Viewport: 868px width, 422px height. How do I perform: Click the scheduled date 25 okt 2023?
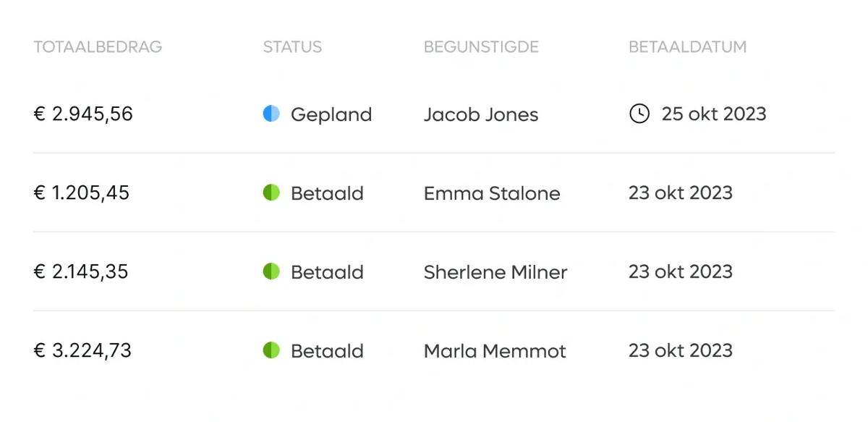click(x=714, y=114)
